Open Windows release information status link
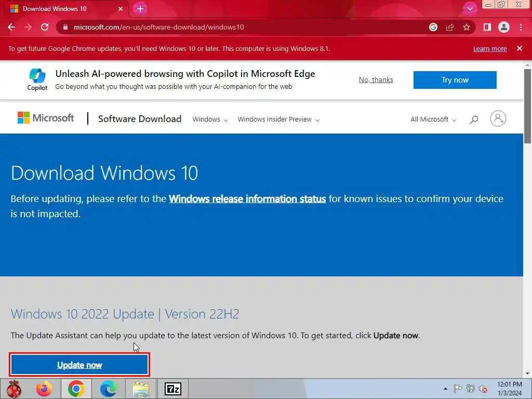Viewport: 532px width, 399px height. (247, 199)
